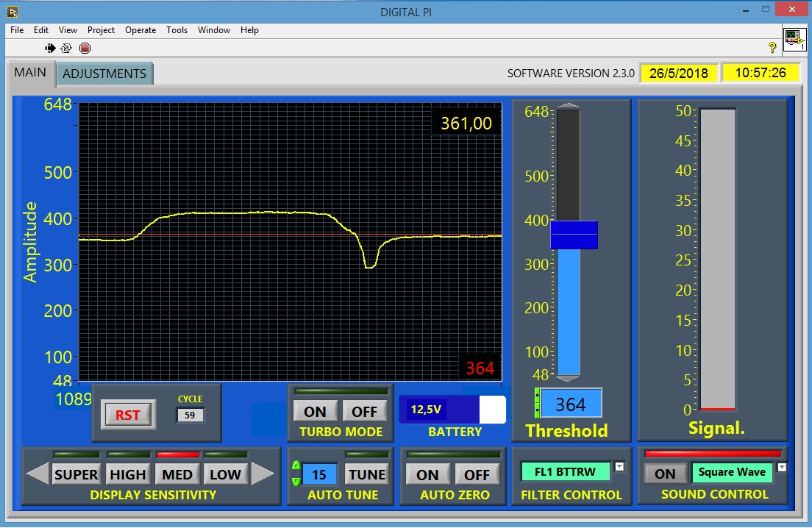Switch Auto Zero to OFF
This screenshot has width=812, height=528.
(x=477, y=474)
